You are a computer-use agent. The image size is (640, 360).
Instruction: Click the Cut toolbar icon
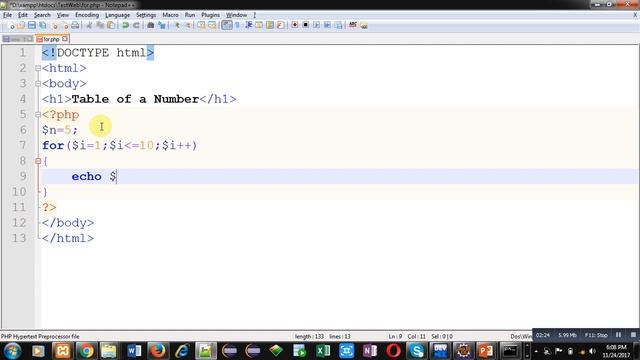[x=89, y=25]
